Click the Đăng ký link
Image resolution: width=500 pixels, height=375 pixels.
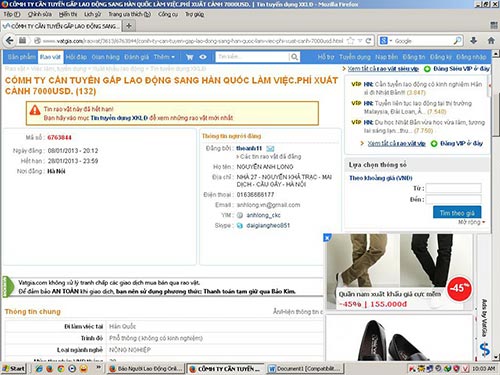pos(440,57)
